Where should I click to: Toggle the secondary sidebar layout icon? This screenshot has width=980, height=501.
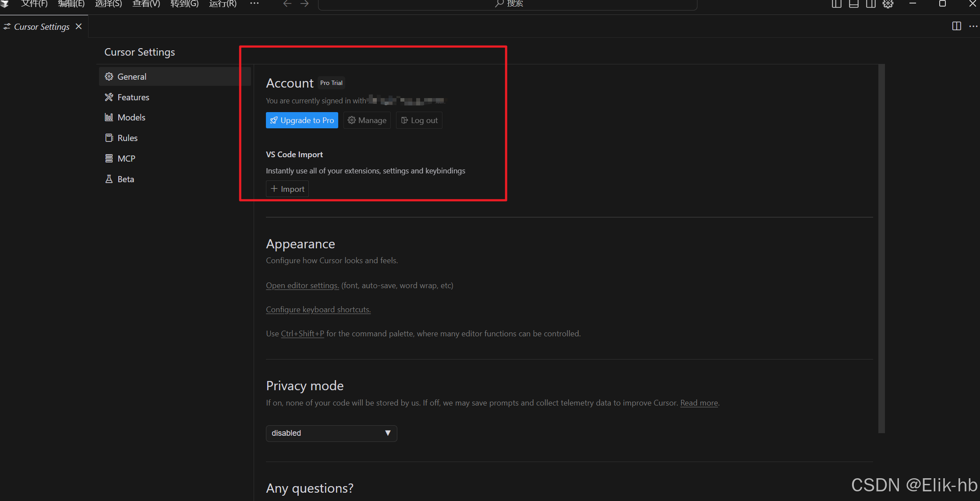[870, 4]
